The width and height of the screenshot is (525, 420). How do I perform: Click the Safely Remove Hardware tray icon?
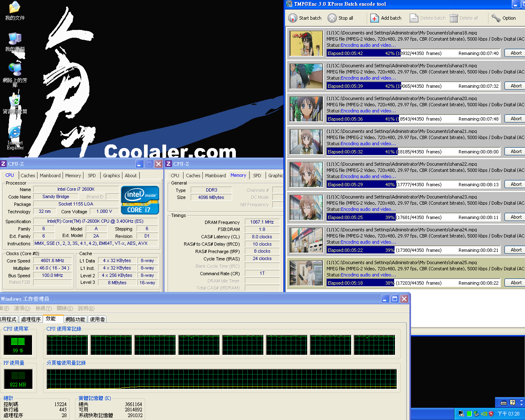[476, 414]
